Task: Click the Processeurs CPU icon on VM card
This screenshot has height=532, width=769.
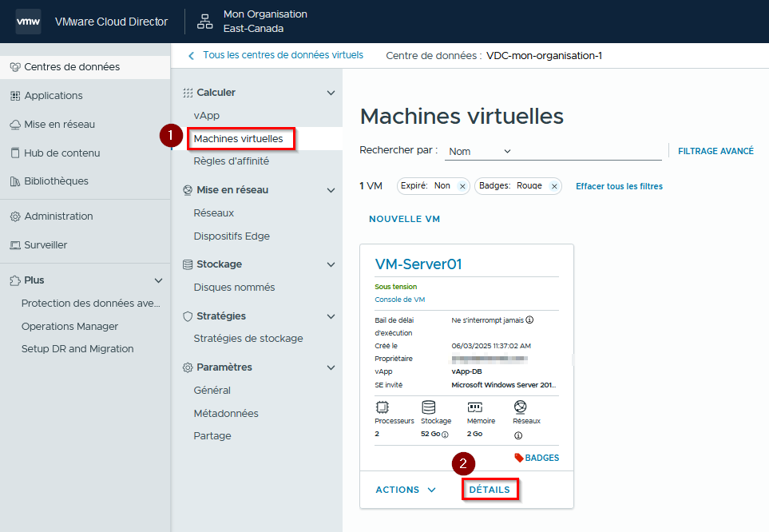Action: 382,407
